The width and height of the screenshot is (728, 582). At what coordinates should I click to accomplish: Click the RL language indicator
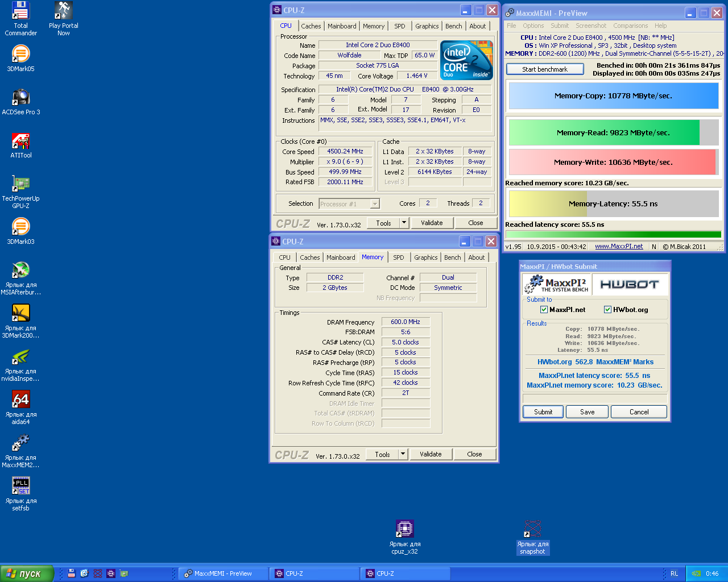(x=674, y=573)
